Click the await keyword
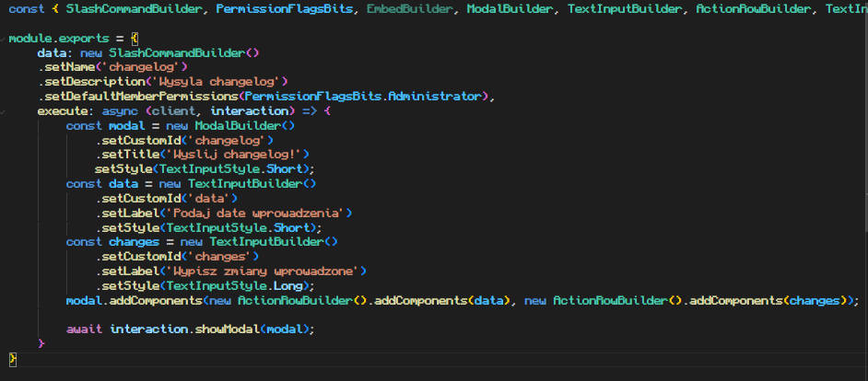Viewport: 868px width, 381px height. click(84, 329)
